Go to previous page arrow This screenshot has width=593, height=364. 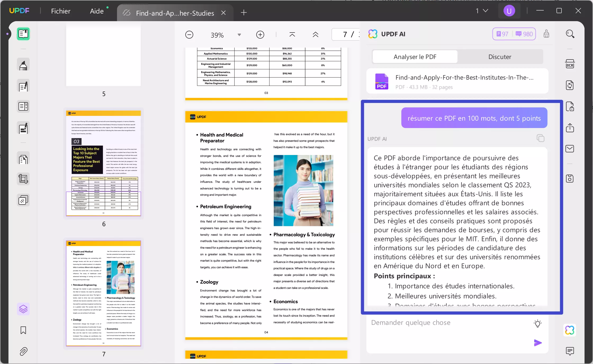[316, 35]
